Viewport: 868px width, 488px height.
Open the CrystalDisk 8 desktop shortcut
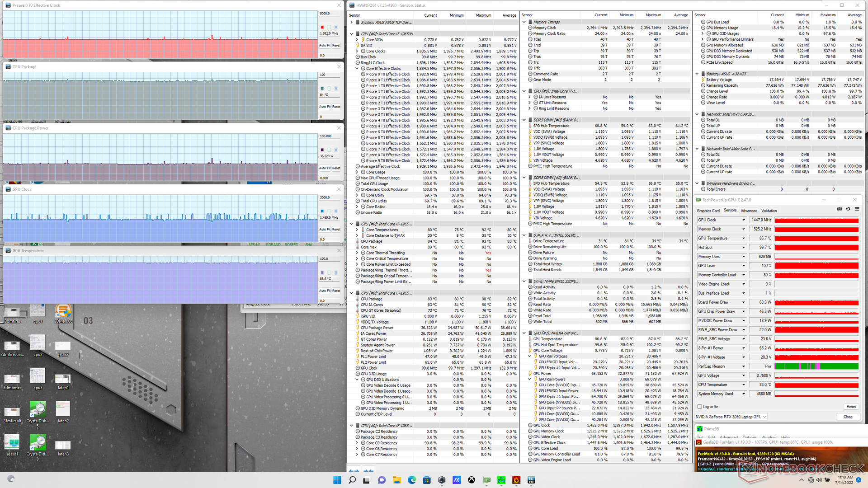click(x=38, y=447)
